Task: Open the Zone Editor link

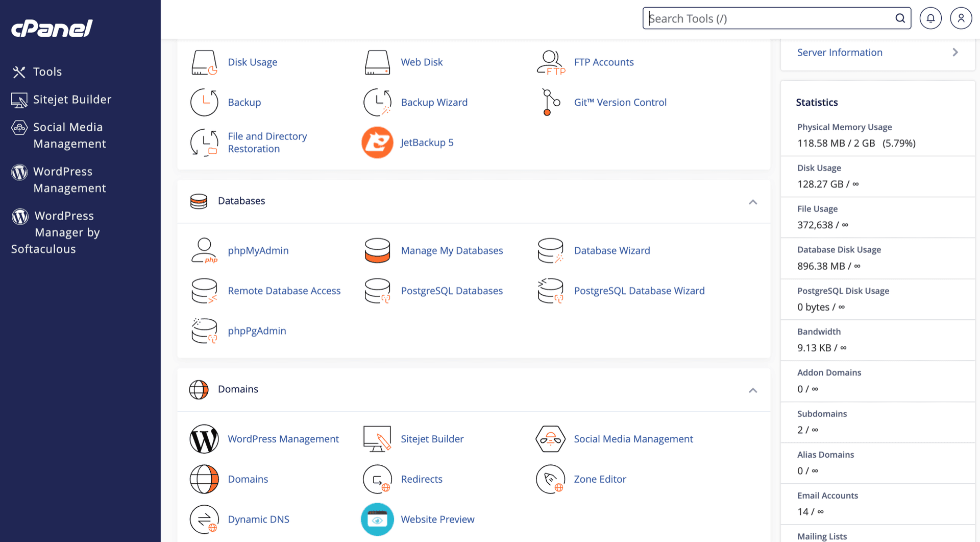Action: (600, 479)
